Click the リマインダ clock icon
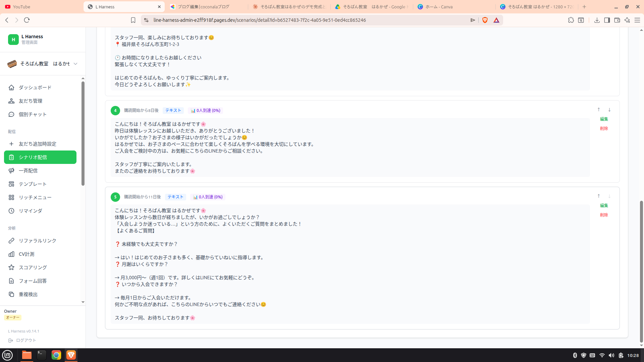644x362 pixels. [x=11, y=211]
